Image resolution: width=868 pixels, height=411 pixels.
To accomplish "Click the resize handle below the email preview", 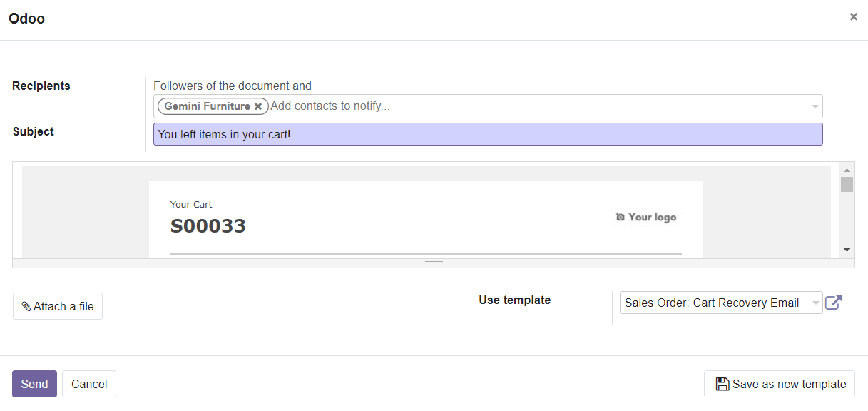I will tap(434, 263).
